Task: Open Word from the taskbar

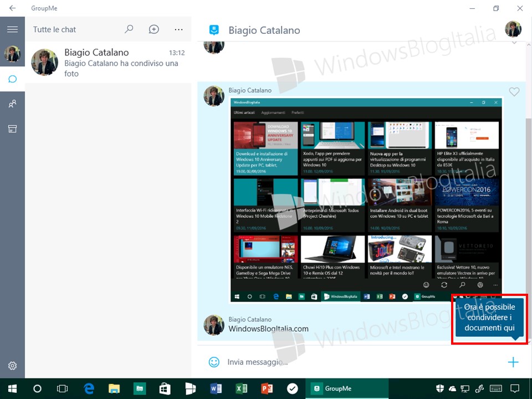Action: [x=216, y=388]
